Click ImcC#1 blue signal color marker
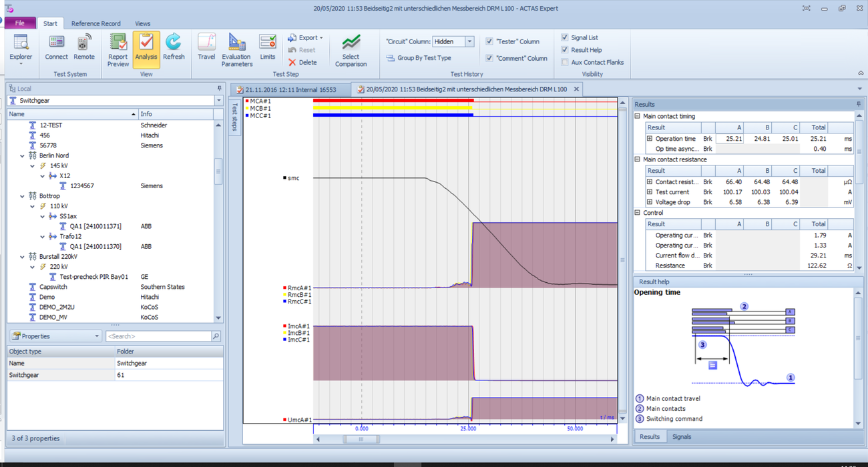This screenshot has width=868, height=467. [284, 340]
